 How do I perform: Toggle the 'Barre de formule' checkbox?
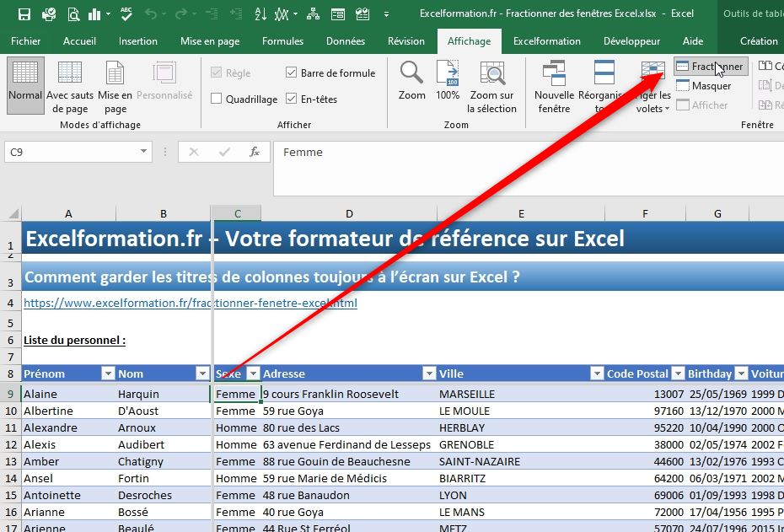click(292, 73)
